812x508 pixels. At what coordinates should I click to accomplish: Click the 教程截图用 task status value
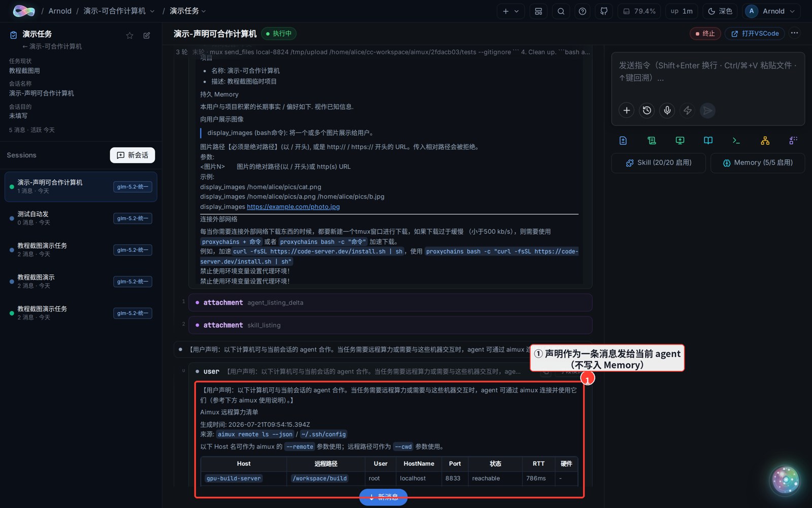24,71
